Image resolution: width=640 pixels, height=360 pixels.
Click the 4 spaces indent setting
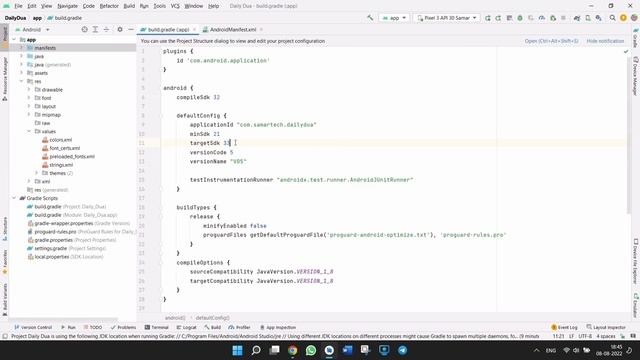coord(606,336)
